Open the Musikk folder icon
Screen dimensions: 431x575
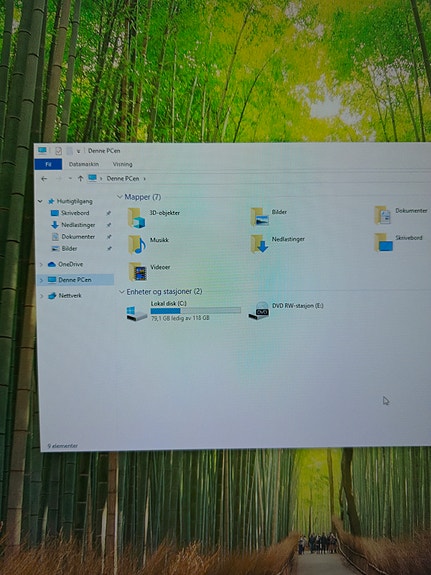[137, 245]
